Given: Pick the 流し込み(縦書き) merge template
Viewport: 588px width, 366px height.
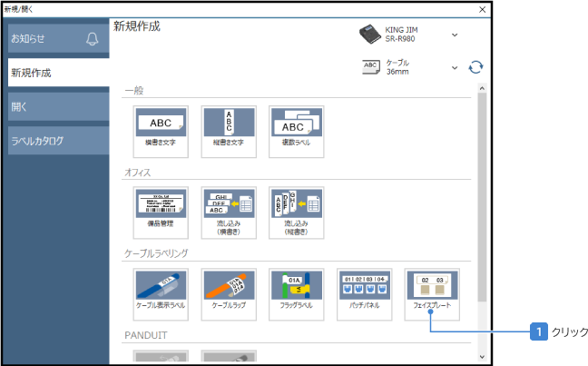Looking at the screenshot, I should [x=296, y=213].
